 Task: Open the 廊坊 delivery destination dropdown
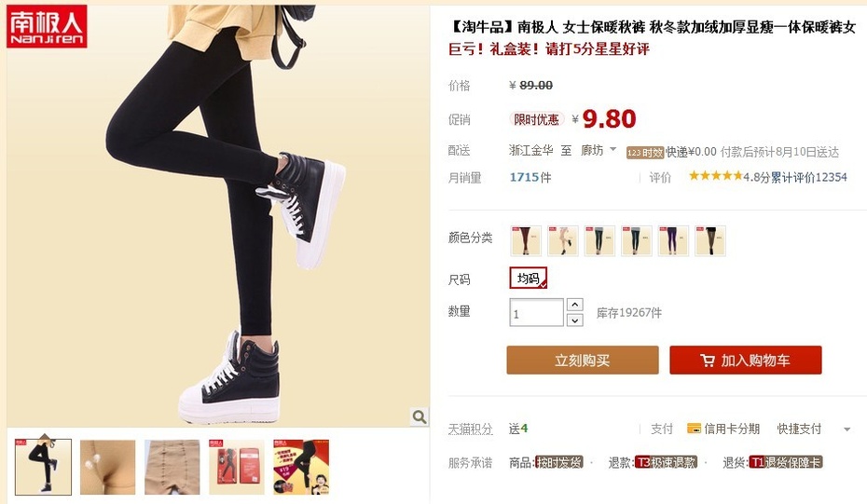tap(599, 150)
